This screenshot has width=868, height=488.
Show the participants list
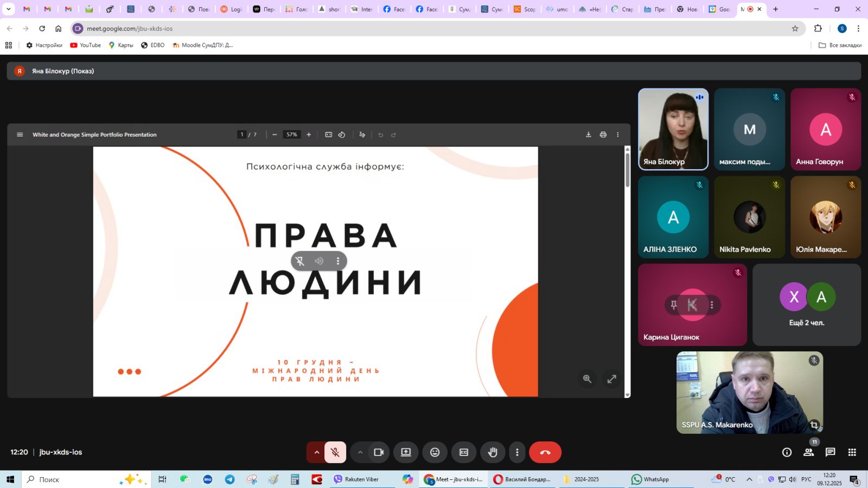(x=808, y=452)
